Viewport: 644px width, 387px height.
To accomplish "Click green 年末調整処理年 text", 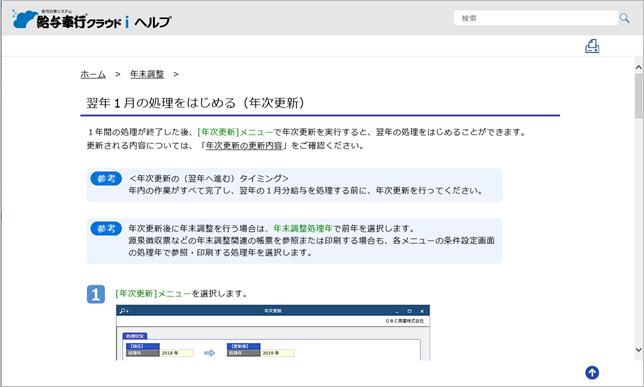I will (x=303, y=228).
